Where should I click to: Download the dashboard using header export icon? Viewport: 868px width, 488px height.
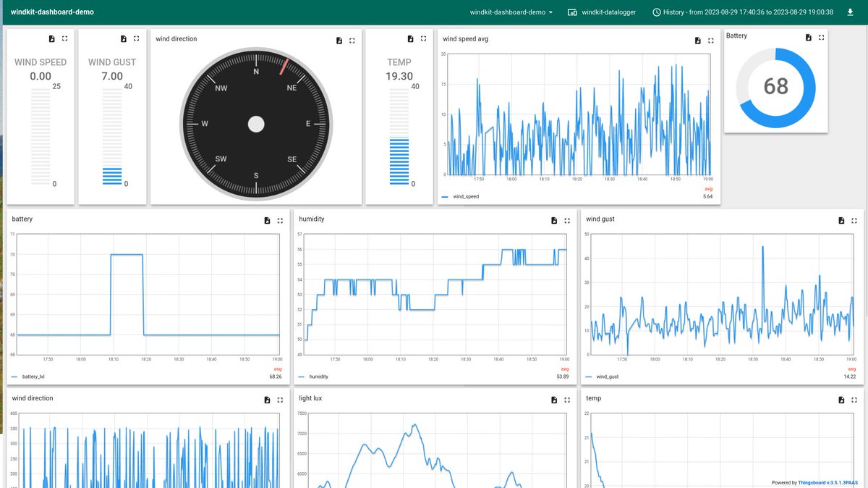[850, 12]
